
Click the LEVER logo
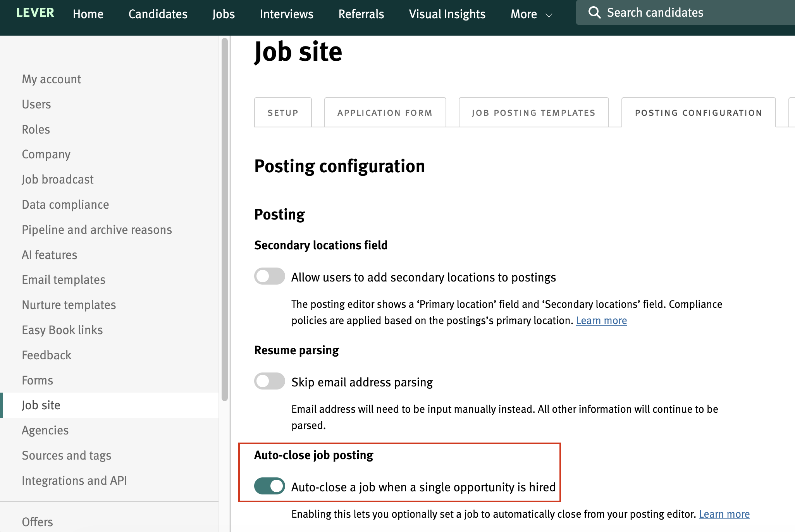[x=35, y=13]
